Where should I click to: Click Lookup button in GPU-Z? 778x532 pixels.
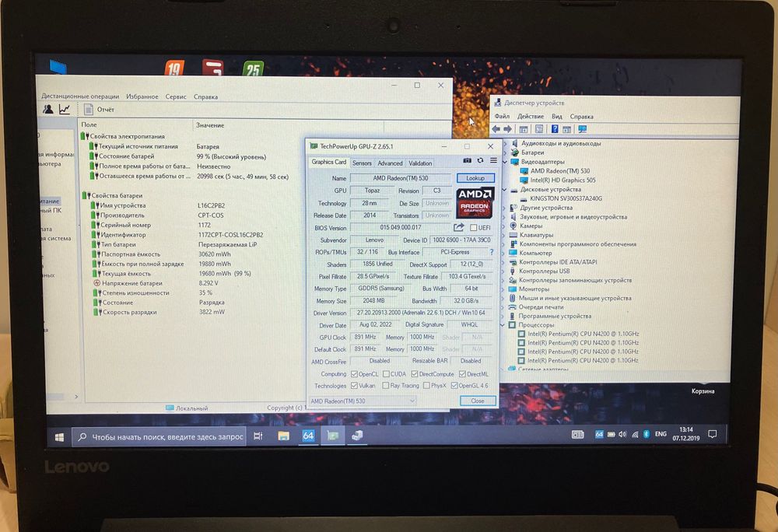pyautogui.click(x=475, y=178)
